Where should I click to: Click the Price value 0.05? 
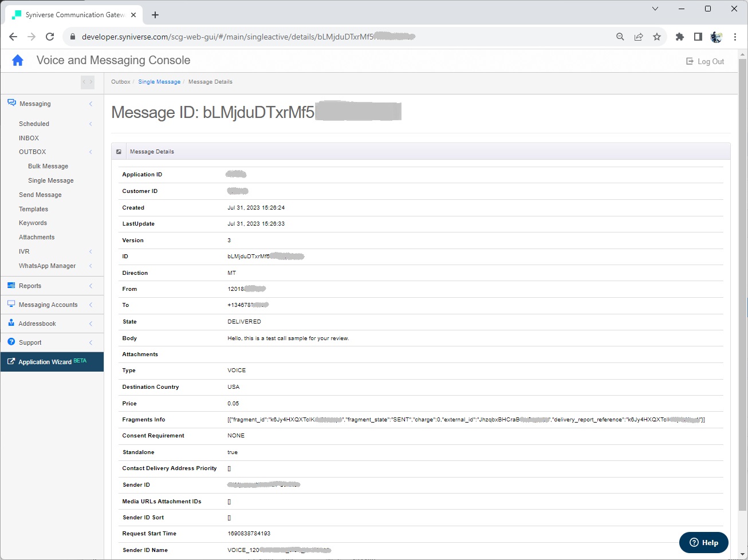pyautogui.click(x=233, y=404)
